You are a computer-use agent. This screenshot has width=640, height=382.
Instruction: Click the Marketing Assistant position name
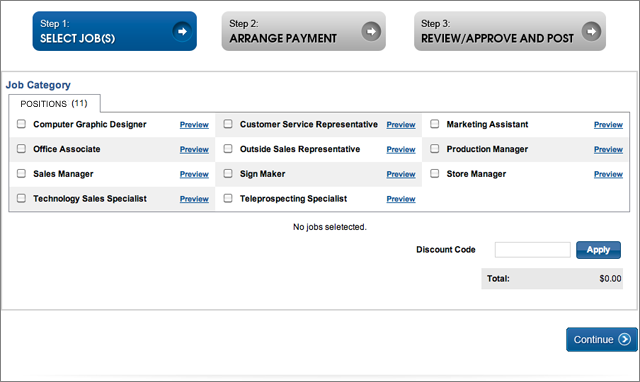(487, 124)
